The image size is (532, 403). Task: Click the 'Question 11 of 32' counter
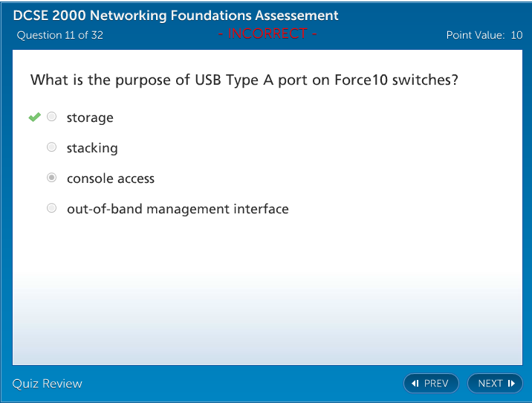59,35
